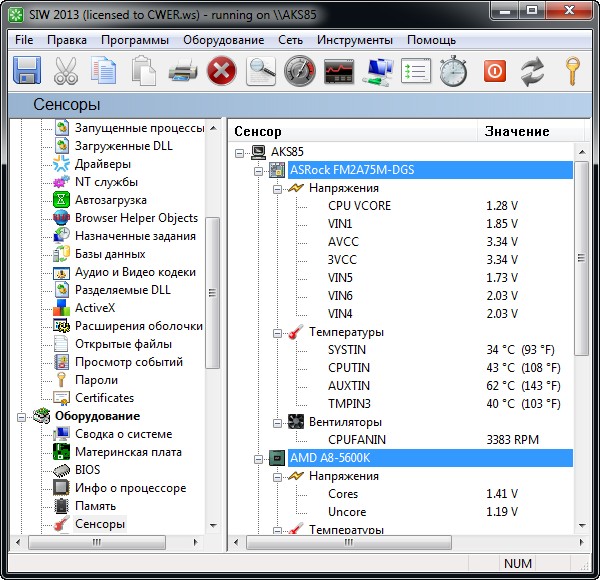Click the printer icon in toolbar
Screen dimensions: 600x580
click(182, 71)
